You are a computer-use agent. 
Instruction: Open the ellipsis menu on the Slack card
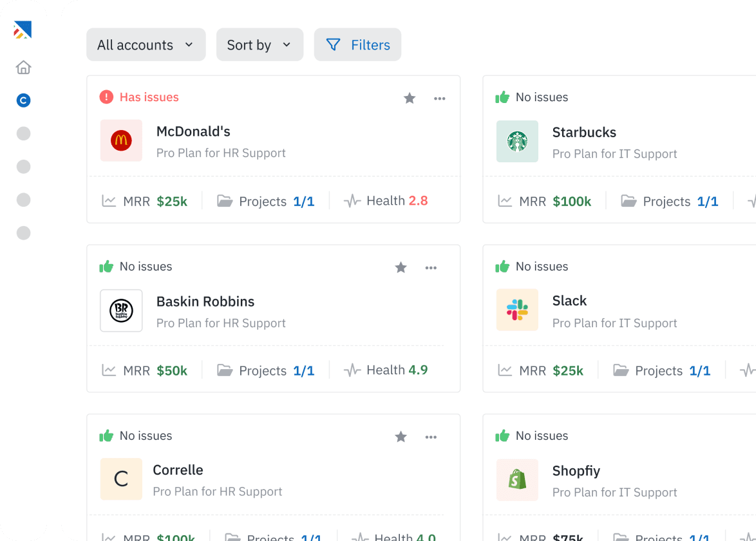coord(752,267)
